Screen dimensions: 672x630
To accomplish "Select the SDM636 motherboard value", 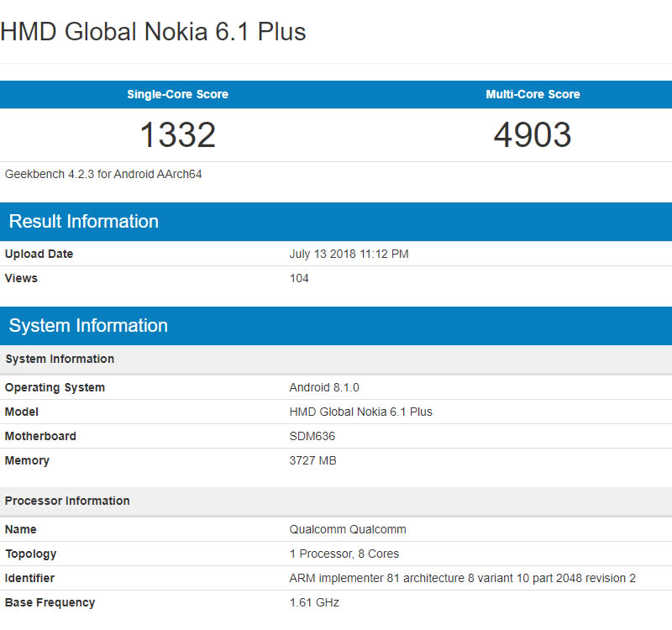I will (312, 436).
